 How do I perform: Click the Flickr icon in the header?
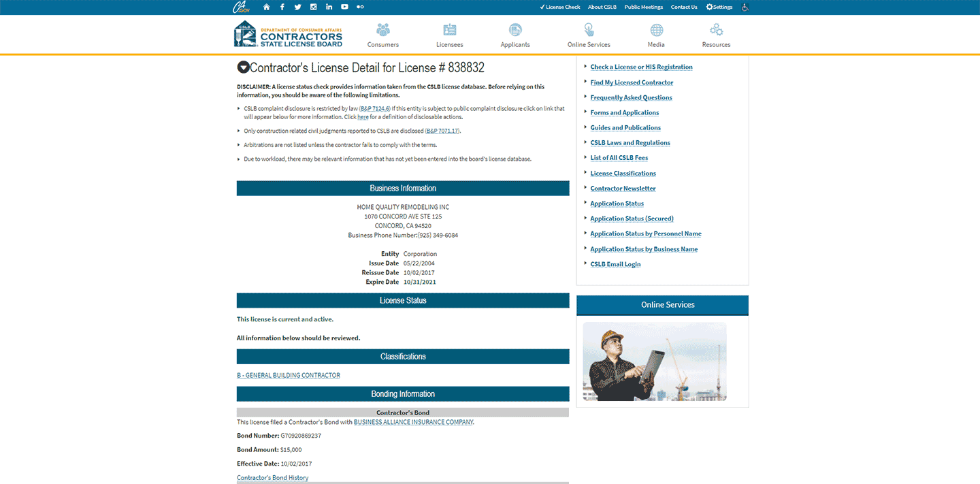pos(360,7)
